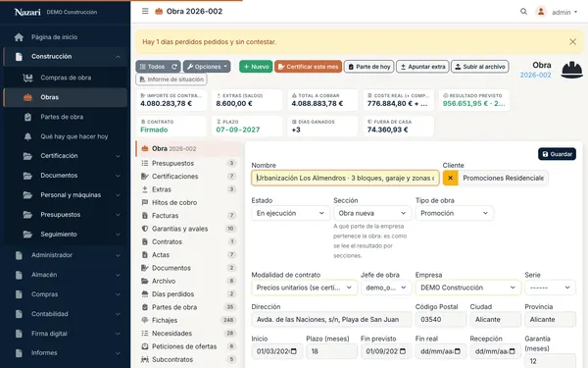
Task: Click the Parte de hoy button
Action: pos(369,67)
